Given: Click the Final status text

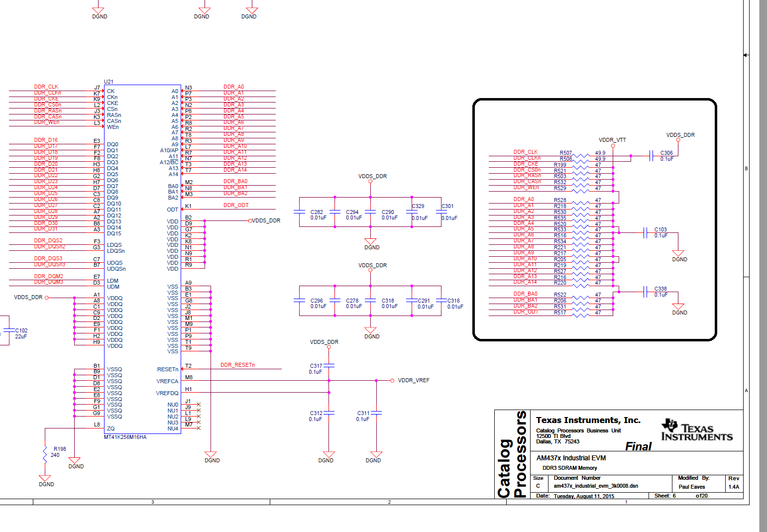Looking at the screenshot, I should (639, 446).
